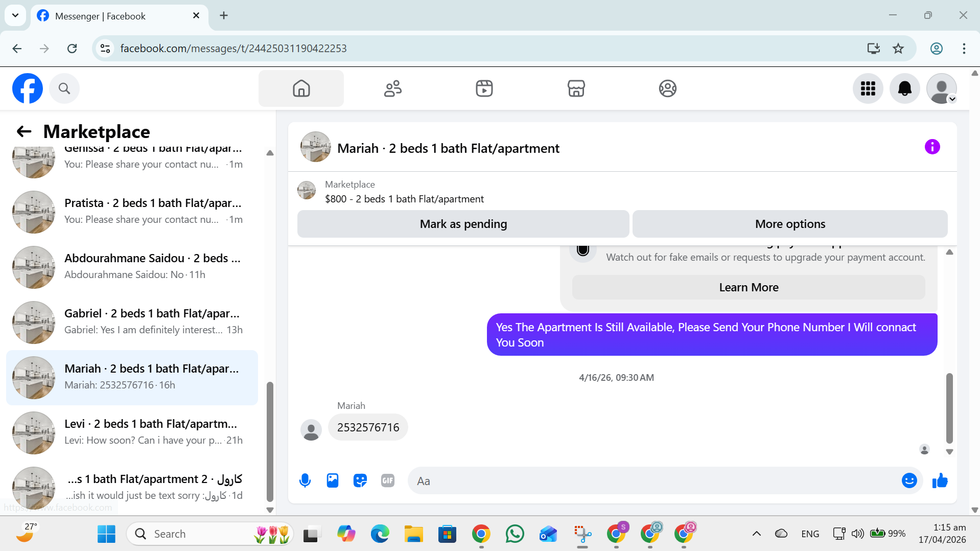This screenshot has width=980, height=551.
Task: Click the chat messages scrollbar thumb
Action: (x=949, y=408)
